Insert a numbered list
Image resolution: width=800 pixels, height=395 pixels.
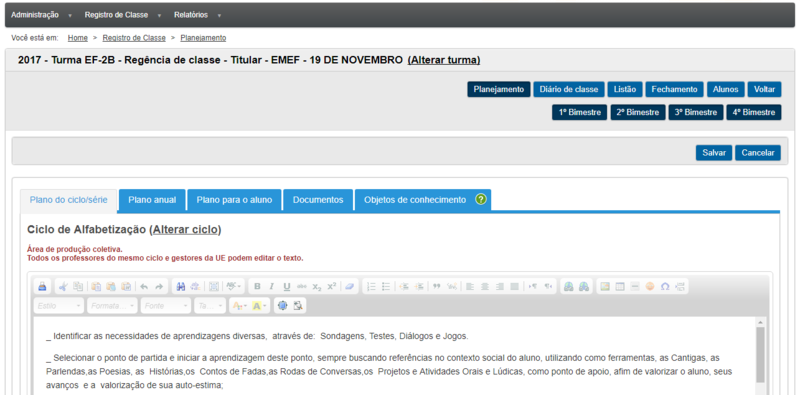pos(371,286)
